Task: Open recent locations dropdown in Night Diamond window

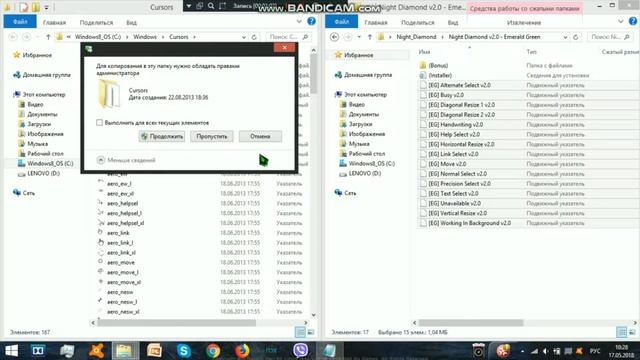Action: (359, 37)
